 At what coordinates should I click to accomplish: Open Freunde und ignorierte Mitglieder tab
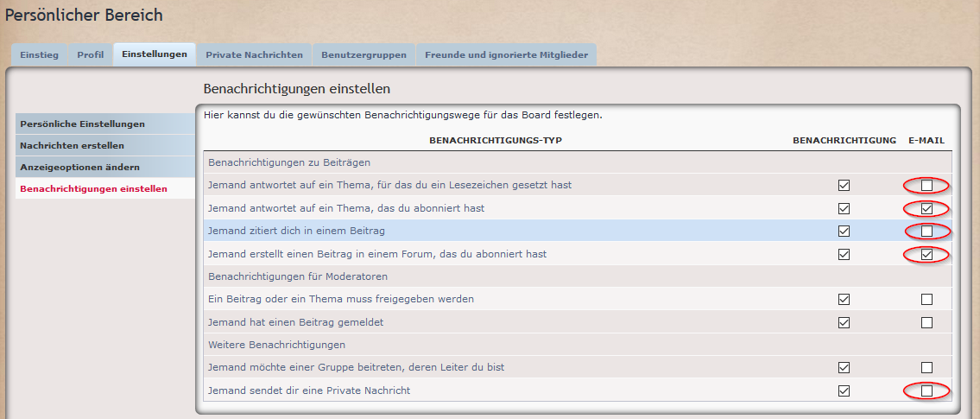point(506,54)
